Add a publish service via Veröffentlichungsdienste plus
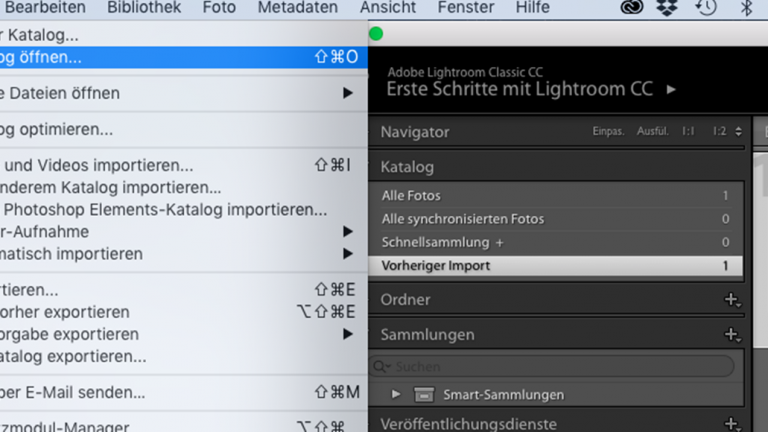The width and height of the screenshot is (768, 432). click(x=732, y=424)
